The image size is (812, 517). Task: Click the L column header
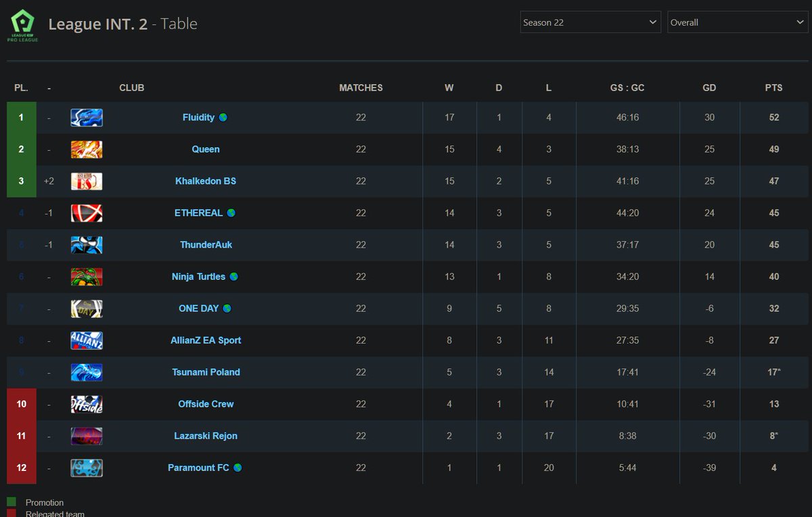coord(548,88)
